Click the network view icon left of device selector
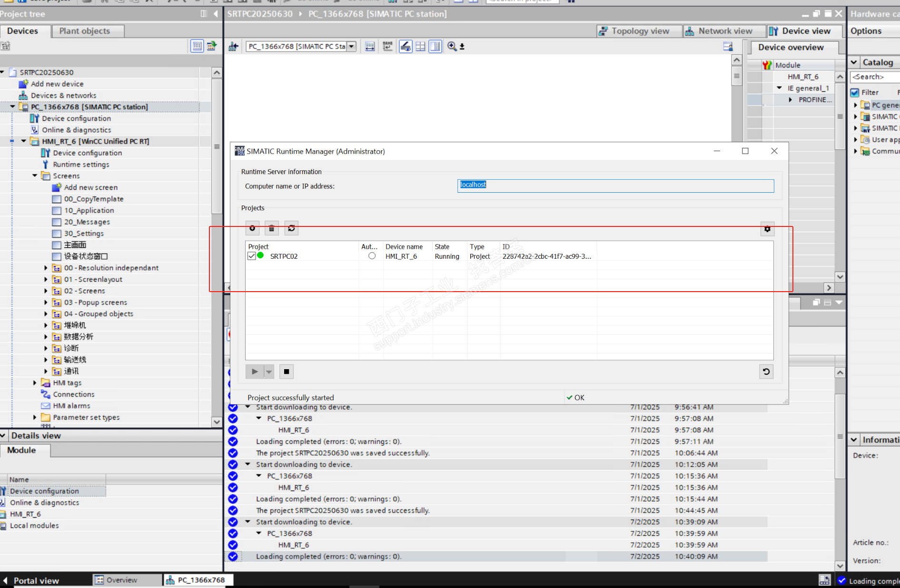This screenshot has height=588, width=900. [233, 46]
